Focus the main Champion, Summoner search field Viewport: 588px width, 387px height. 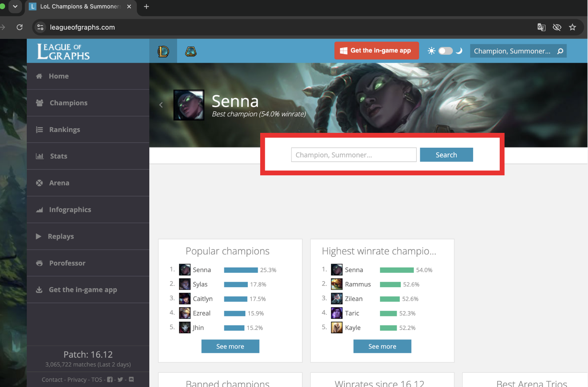(354, 155)
